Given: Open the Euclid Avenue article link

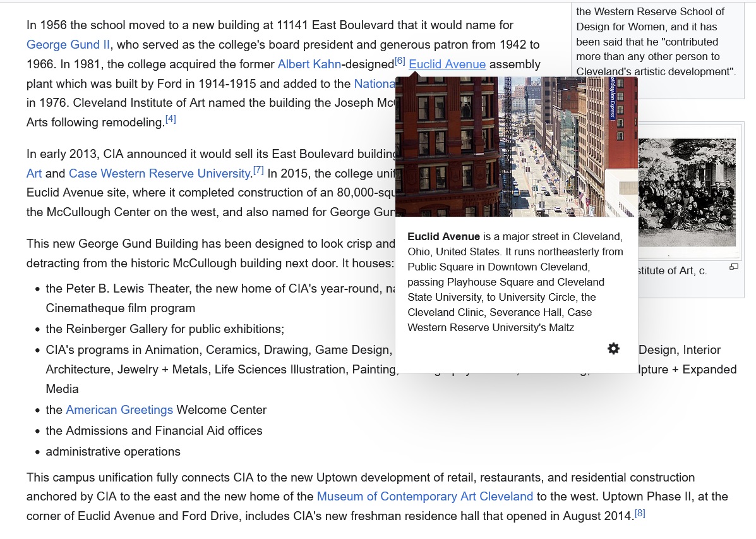Looking at the screenshot, I should coord(447,64).
